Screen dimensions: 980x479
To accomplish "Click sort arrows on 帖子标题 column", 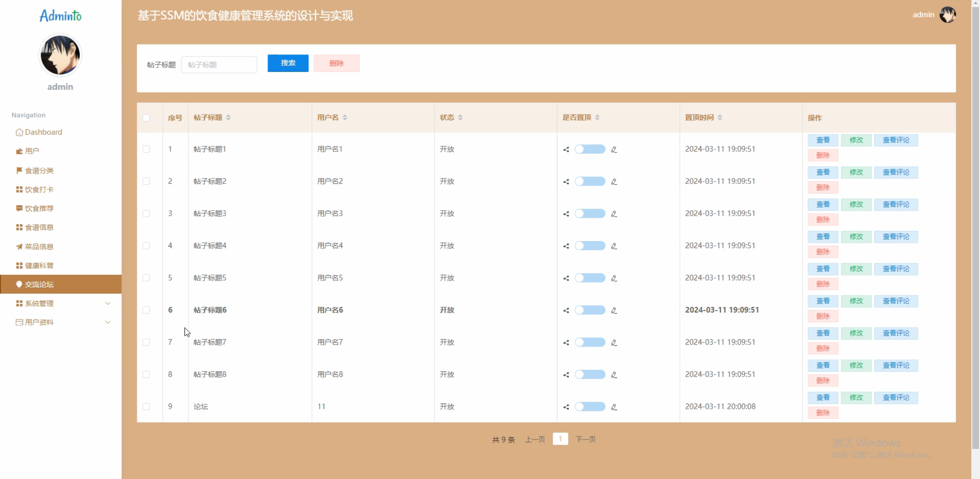I will click(229, 118).
